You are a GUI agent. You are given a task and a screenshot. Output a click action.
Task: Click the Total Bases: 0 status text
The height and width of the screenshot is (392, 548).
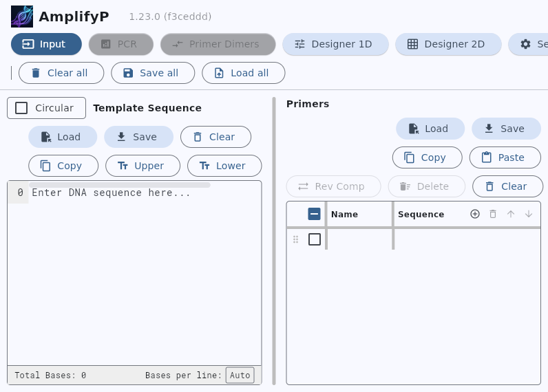tap(50, 375)
